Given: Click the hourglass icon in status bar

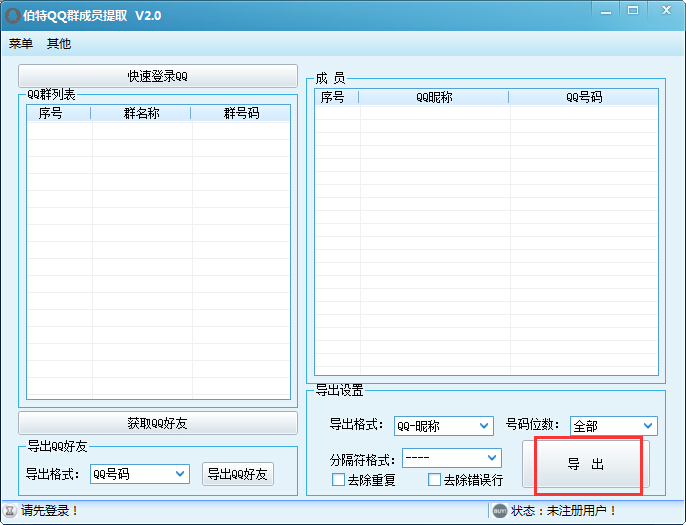Looking at the screenshot, I should (10, 511).
